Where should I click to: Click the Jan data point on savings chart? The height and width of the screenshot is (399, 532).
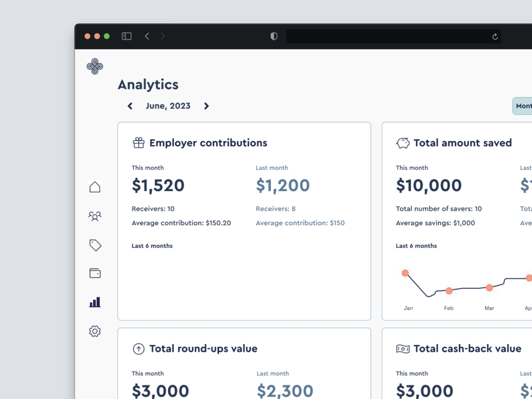point(405,273)
